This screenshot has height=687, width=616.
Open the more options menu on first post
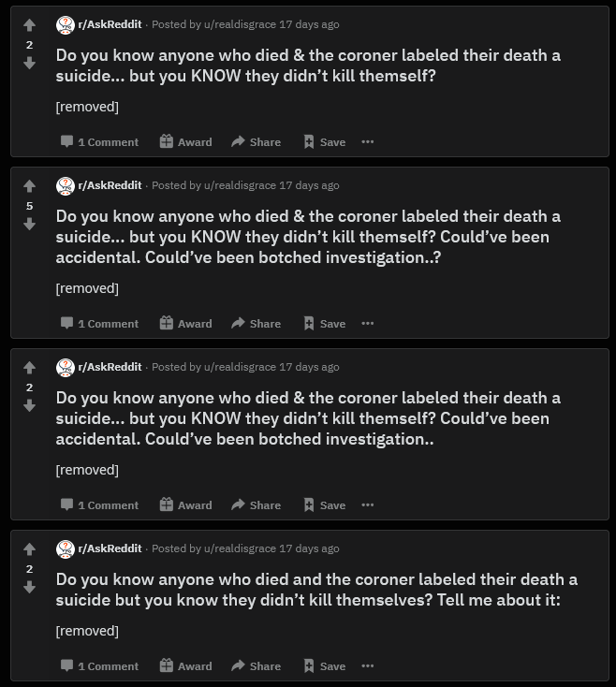(367, 142)
